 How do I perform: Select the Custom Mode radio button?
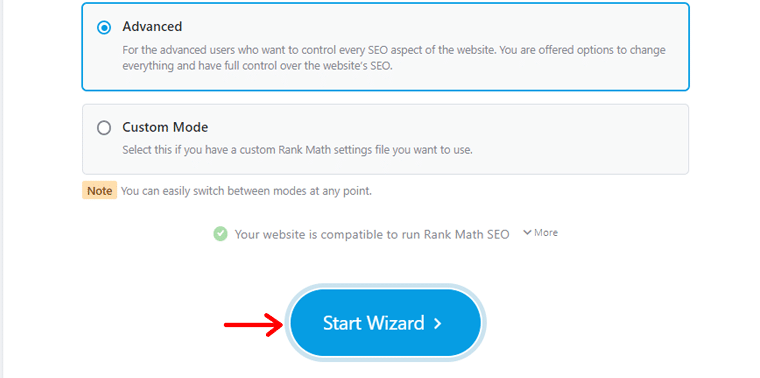pos(104,128)
